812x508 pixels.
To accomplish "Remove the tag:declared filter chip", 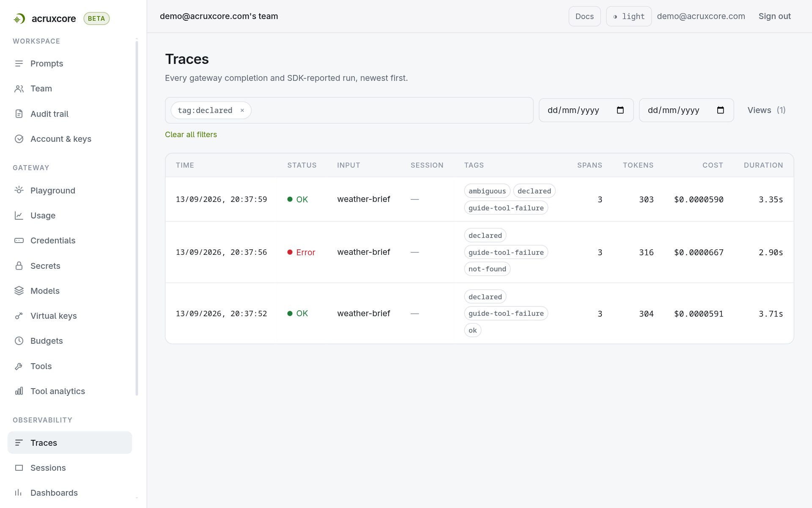I will click(242, 110).
